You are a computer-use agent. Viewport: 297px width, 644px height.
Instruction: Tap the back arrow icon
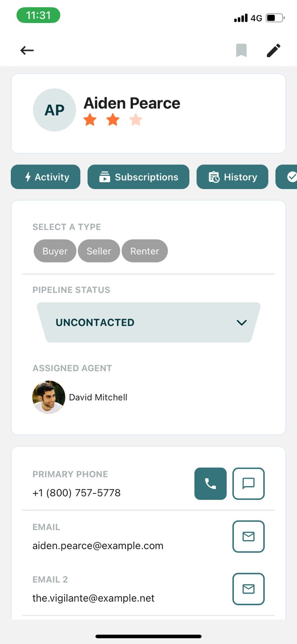(27, 50)
